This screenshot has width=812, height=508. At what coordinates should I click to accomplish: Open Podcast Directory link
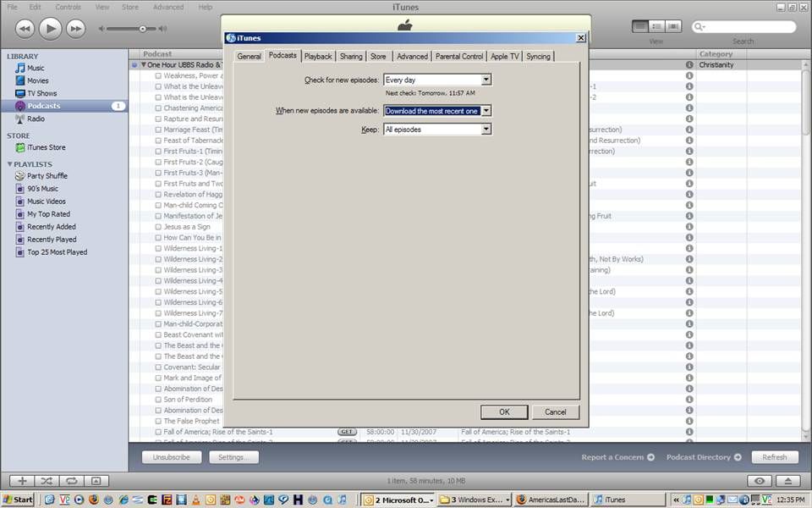tap(704, 457)
